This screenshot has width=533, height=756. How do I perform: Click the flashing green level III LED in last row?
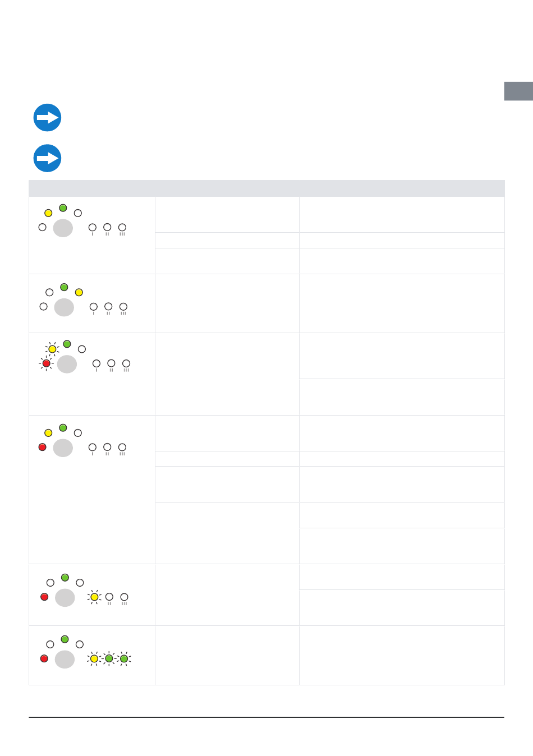[124, 658]
